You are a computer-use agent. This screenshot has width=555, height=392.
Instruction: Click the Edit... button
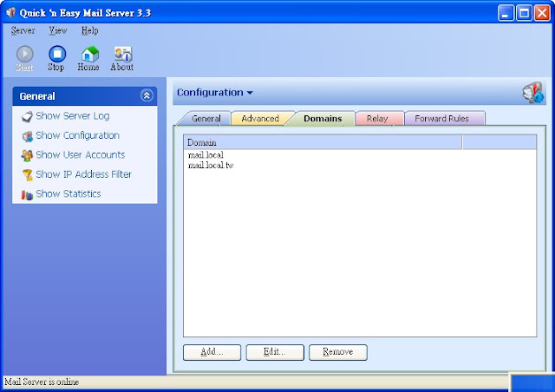275,352
